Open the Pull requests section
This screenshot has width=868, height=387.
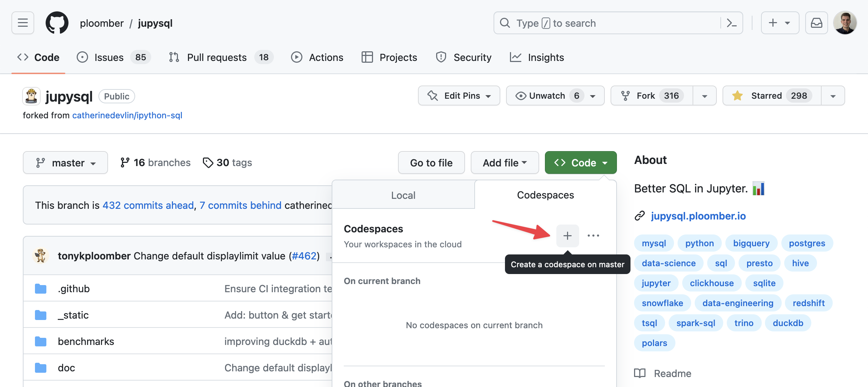pos(217,57)
